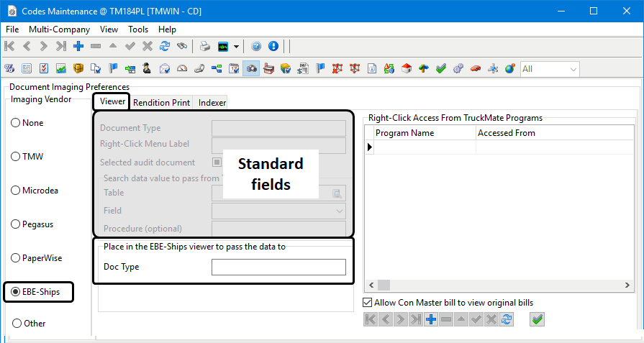This screenshot has width=644, height=343.
Task: Open the File menu
Action: (12, 29)
